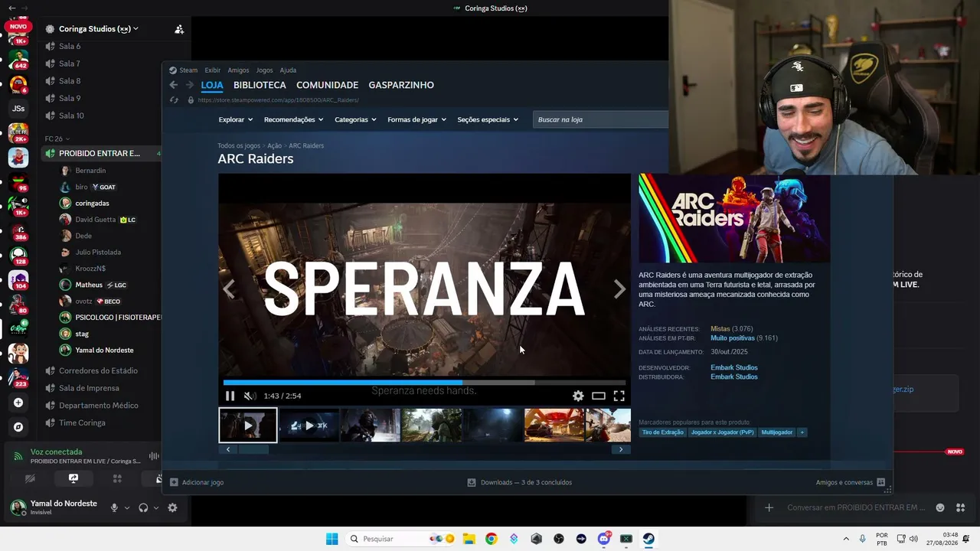Open Google Chrome from the taskbar
980x551 pixels.
coord(491,539)
